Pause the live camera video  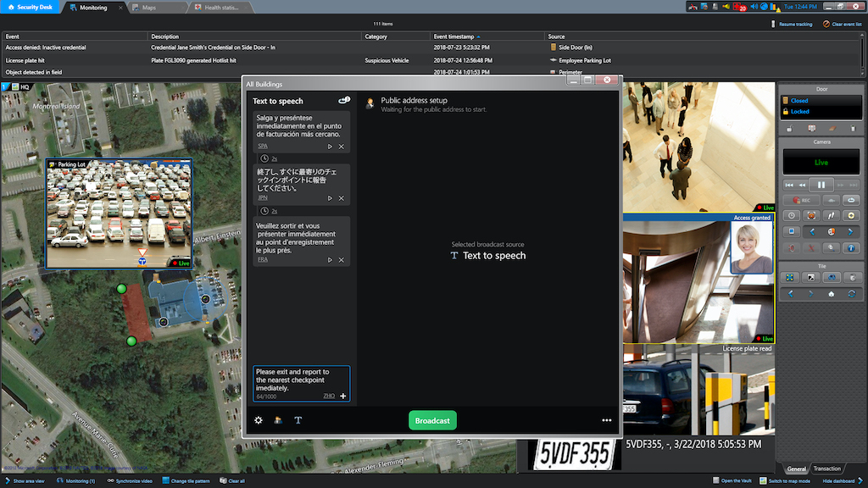[821, 184]
